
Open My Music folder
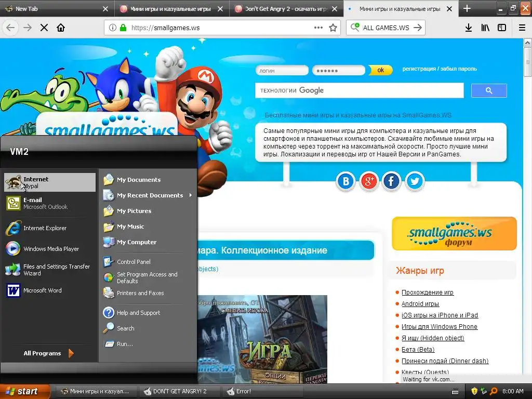tap(148, 227)
